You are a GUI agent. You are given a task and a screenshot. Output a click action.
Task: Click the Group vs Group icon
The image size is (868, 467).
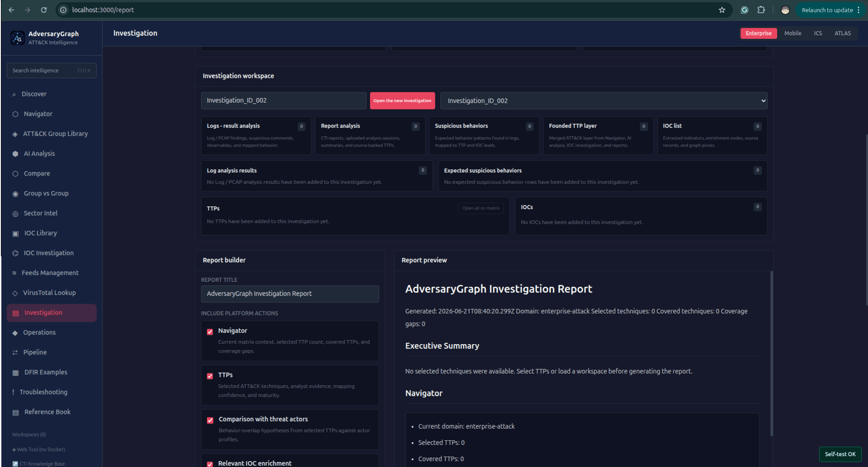pos(15,194)
